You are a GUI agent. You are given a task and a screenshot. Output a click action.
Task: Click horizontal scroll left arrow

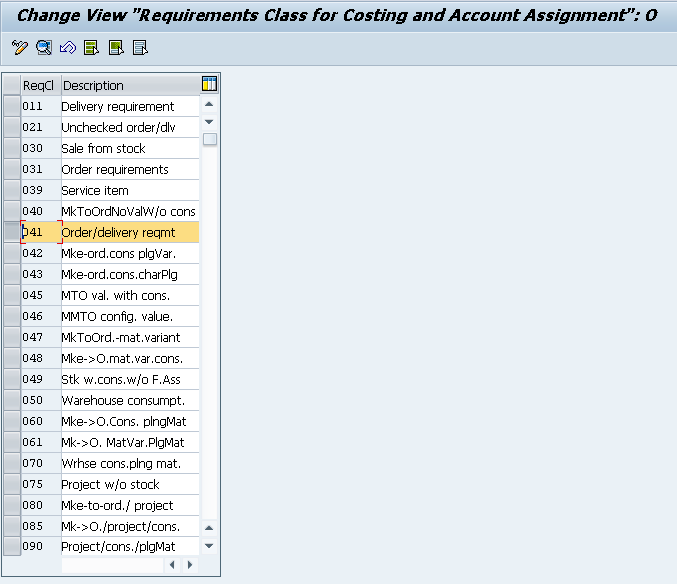[x=172, y=565]
